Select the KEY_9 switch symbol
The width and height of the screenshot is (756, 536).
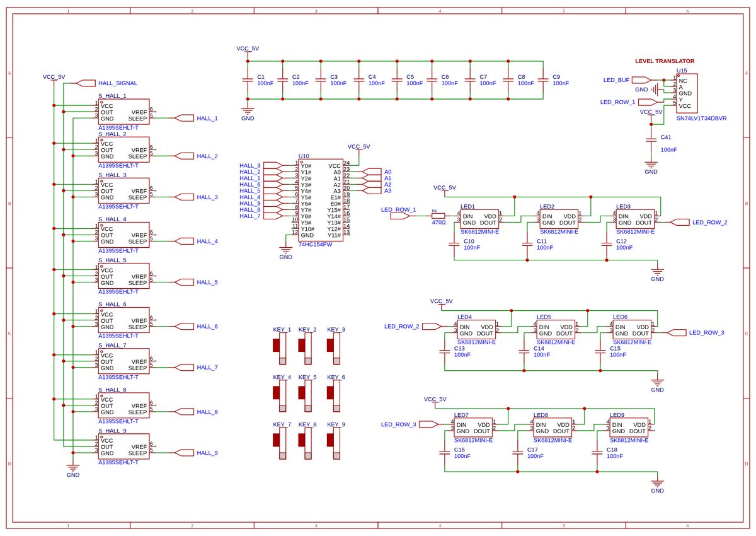click(x=333, y=443)
